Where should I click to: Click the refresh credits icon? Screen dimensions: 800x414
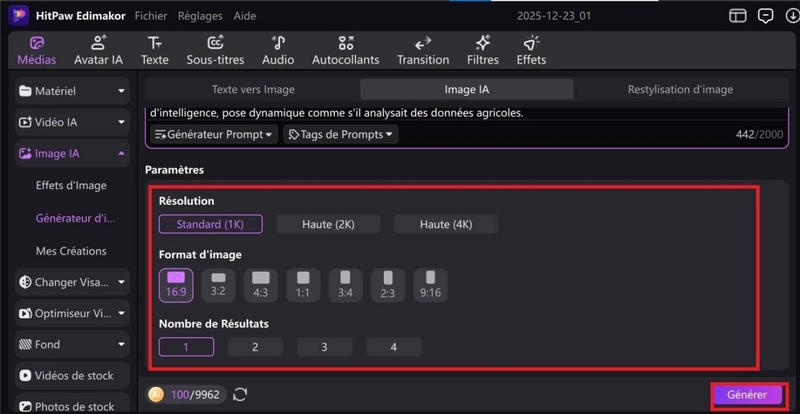pos(240,394)
